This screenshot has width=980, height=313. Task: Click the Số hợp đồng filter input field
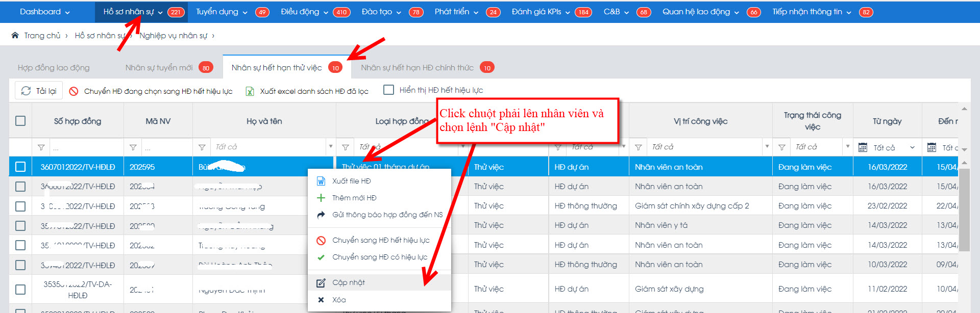(x=84, y=147)
